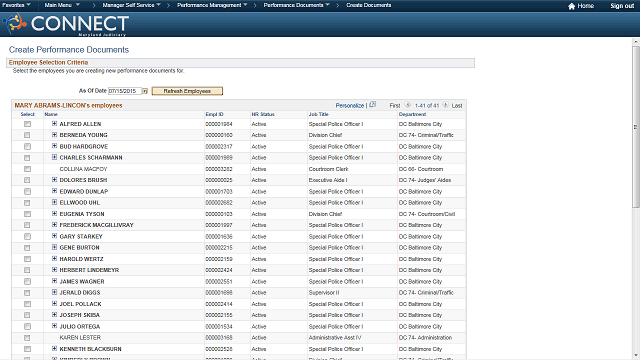Expand JOEL POLLACK's row
640x360 pixels.
coord(54,303)
